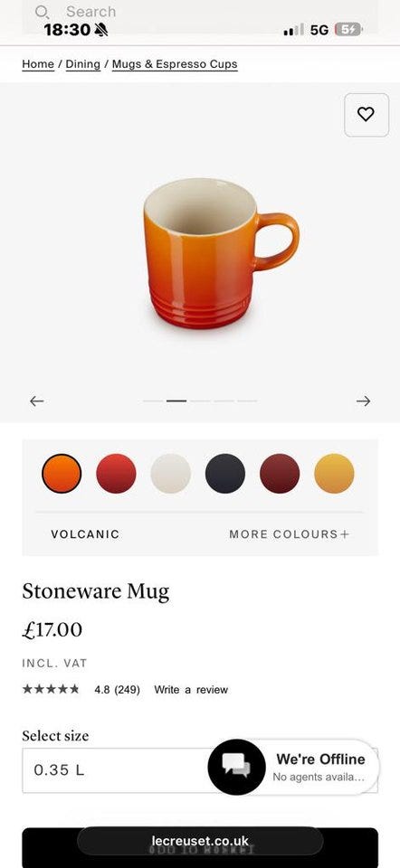Go to previous product image arrow
Viewport: 400px width, 868px height.
click(x=36, y=401)
